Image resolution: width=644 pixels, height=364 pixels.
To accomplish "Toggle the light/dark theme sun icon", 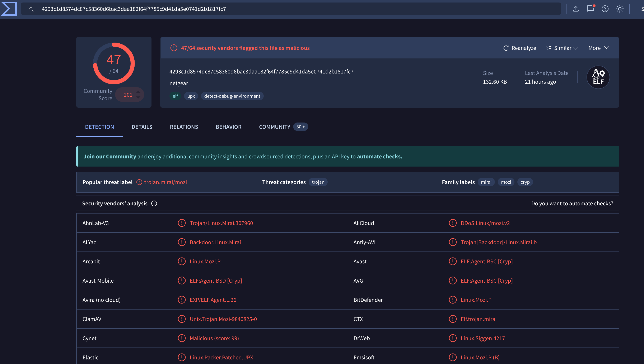I will 620,9.
